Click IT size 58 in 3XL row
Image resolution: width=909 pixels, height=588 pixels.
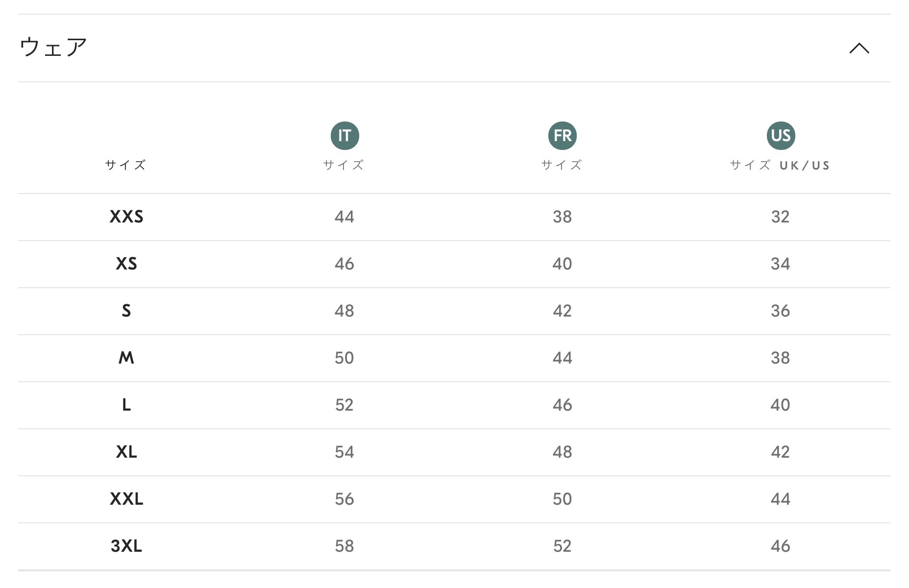click(344, 546)
